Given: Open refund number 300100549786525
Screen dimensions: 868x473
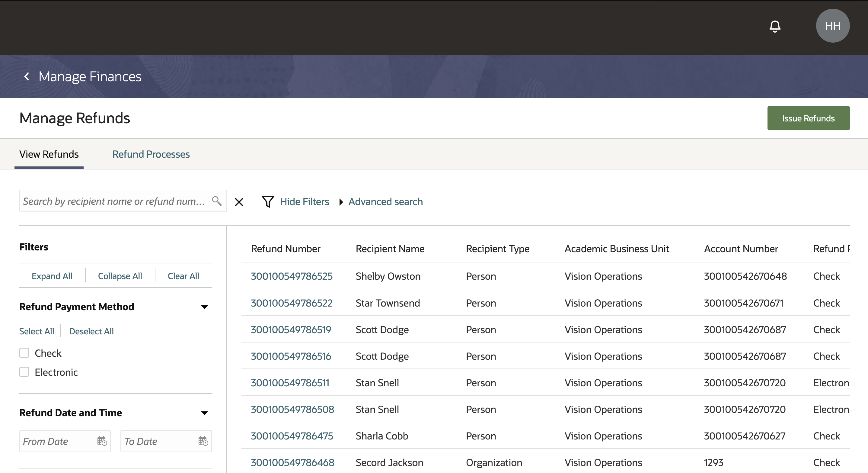Looking at the screenshot, I should tap(292, 276).
